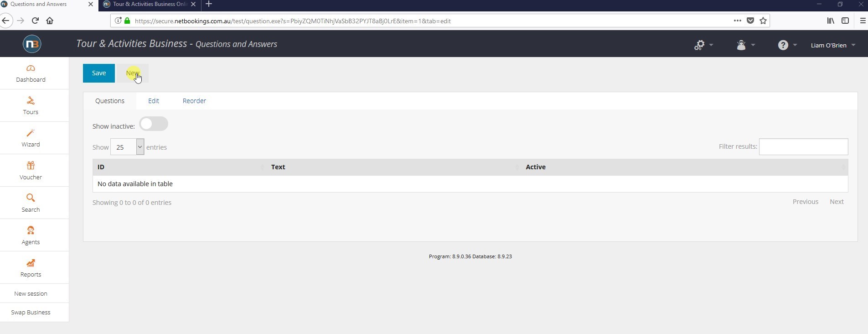Open the Agents sidebar icon
This screenshot has height=334, width=868.
pos(31,230)
